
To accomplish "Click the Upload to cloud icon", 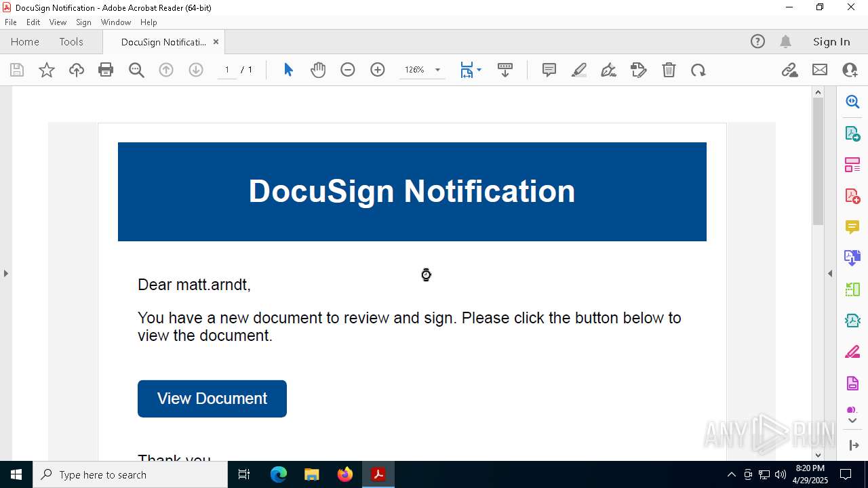I will point(77,70).
